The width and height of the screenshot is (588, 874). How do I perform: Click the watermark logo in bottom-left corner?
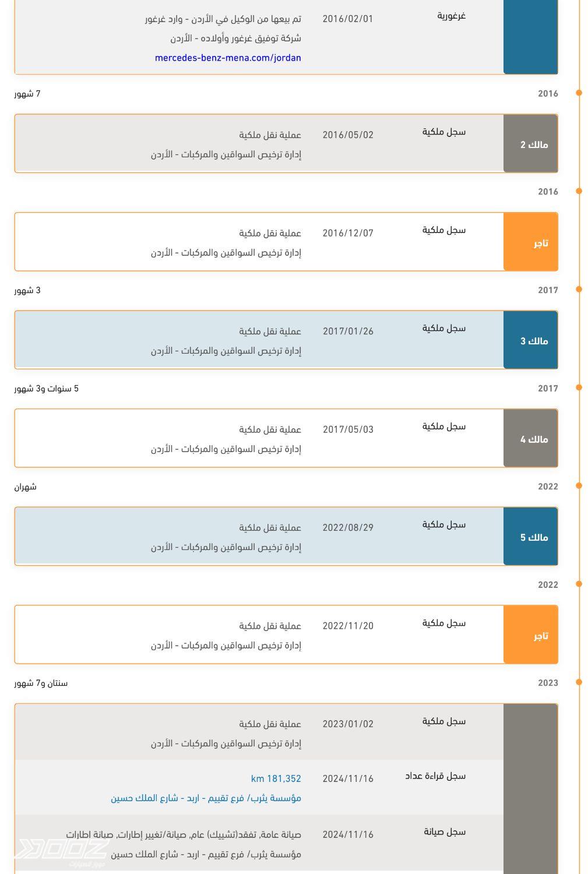coord(61,851)
